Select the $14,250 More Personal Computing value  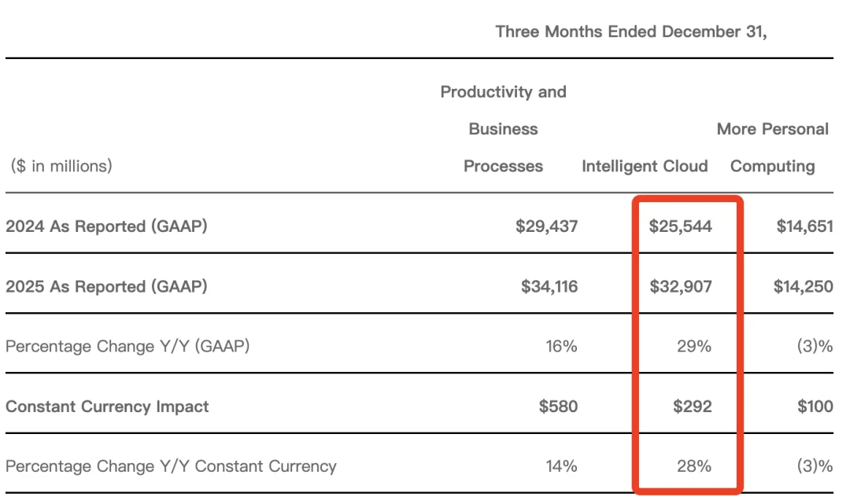click(803, 287)
